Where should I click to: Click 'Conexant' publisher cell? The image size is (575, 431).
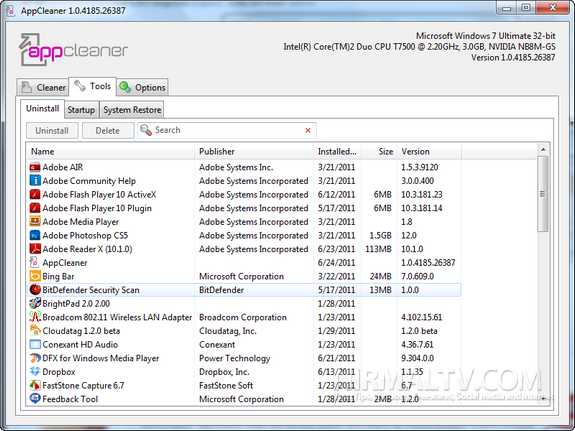click(x=217, y=344)
